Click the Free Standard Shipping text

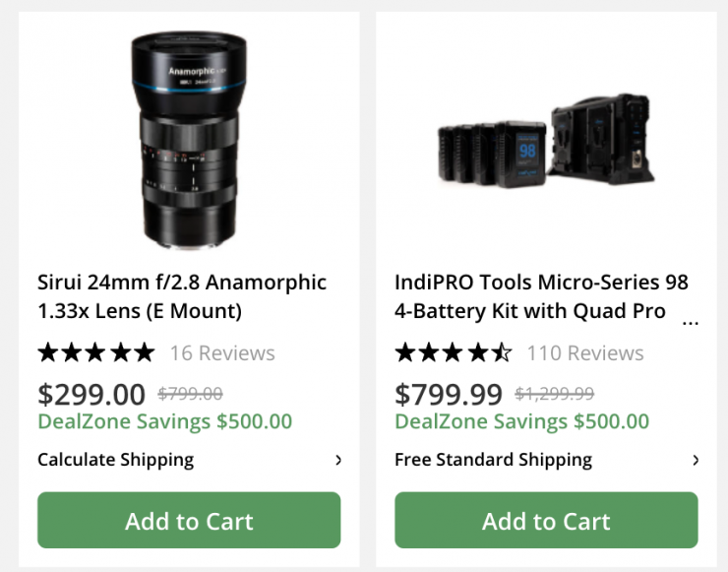[x=493, y=460]
